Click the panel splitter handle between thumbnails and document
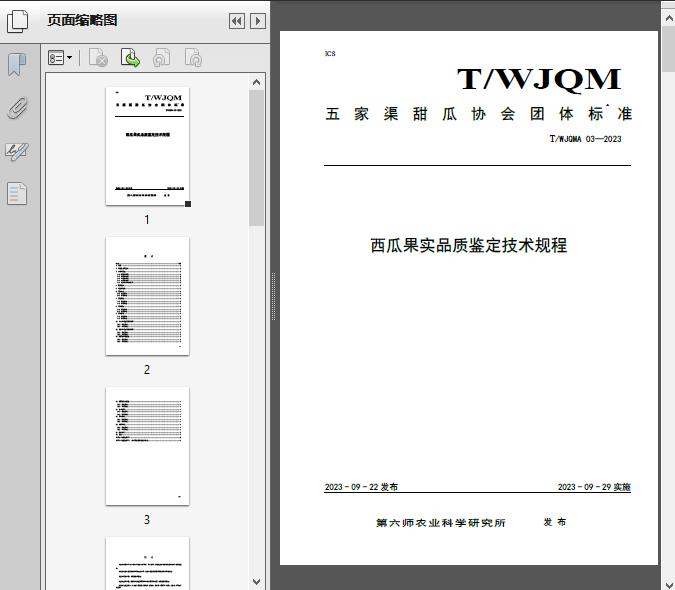Screen dimensions: 675x590 [273, 296]
